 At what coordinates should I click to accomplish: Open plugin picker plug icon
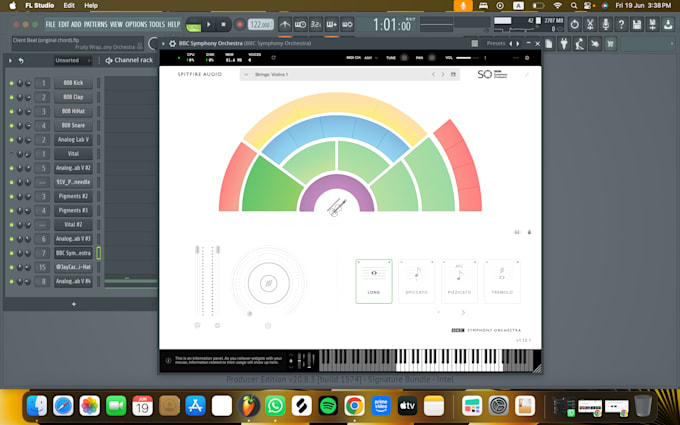click(564, 43)
